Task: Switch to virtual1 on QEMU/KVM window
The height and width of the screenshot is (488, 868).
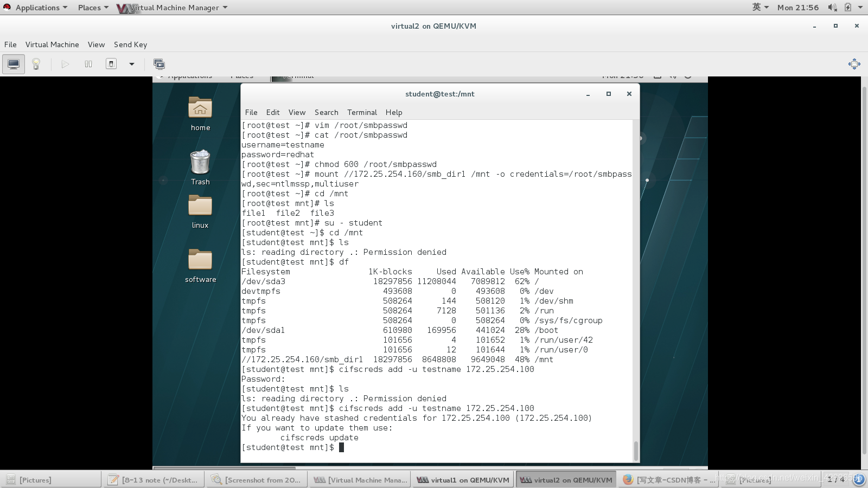Action: 463,480
